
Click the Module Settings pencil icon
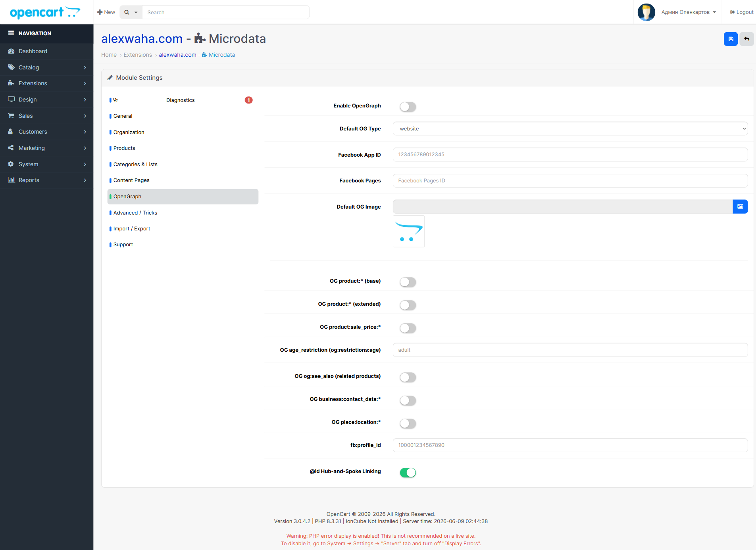point(110,78)
